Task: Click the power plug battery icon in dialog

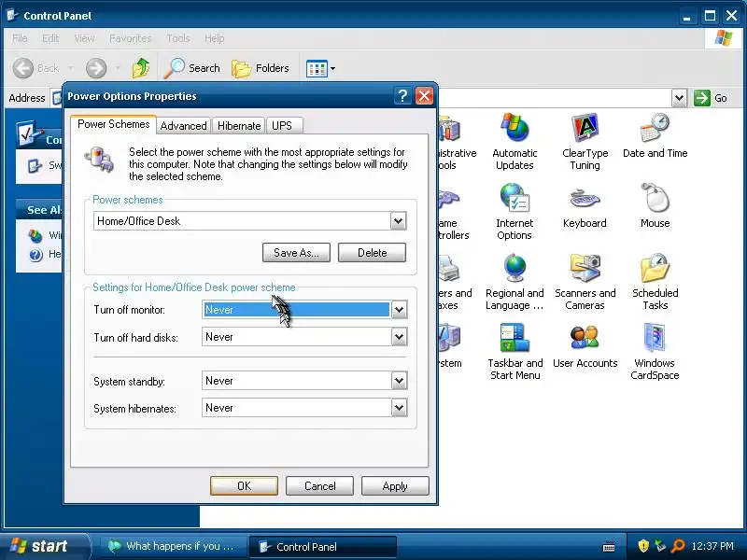Action: pyautogui.click(x=99, y=160)
